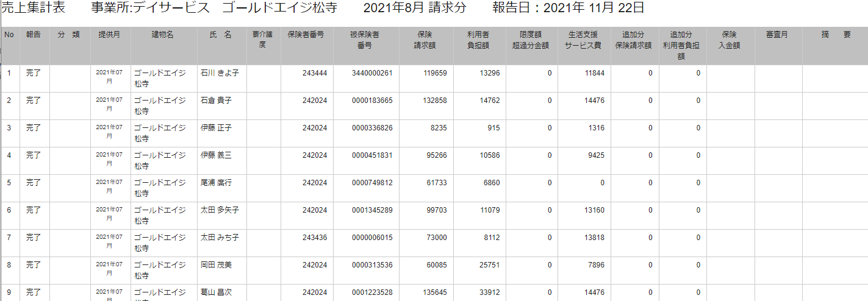Image resolution: width=868 pixels, height=301 pixels.
Task: Select insurer number 243436 in row 7
Action: pyautogui.click(x=315, y=238)
